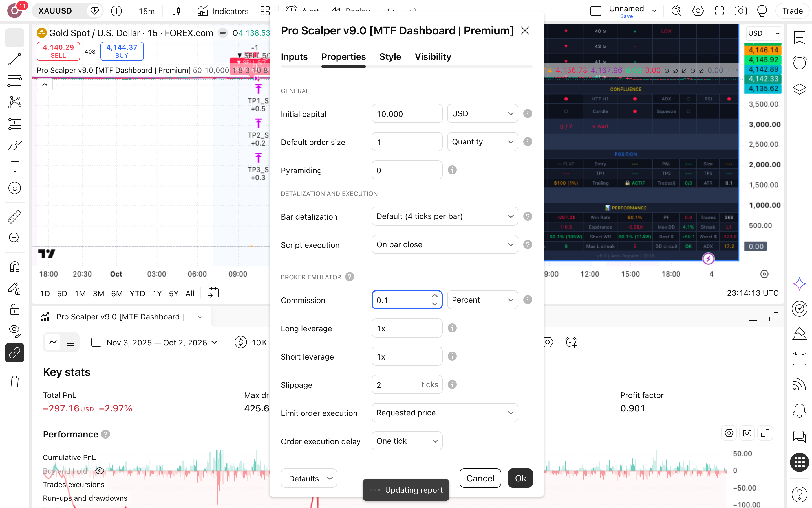Select the ruler measure tool
The width and height of the screenshot is (812, 508).
tap(14, 217)
